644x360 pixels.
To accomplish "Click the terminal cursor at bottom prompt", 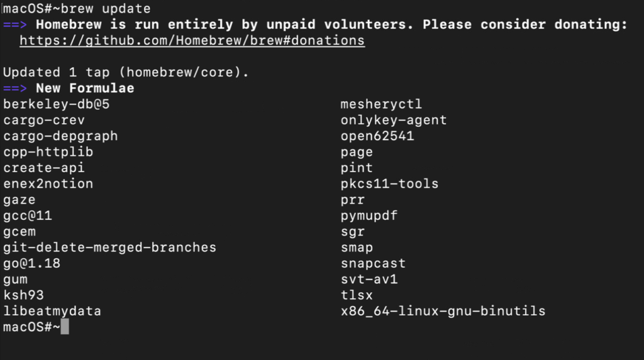I will coord(65,327).
